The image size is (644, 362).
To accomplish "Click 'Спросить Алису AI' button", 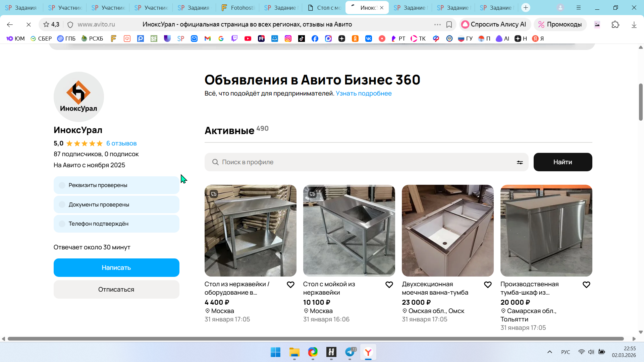I will 495,24.
